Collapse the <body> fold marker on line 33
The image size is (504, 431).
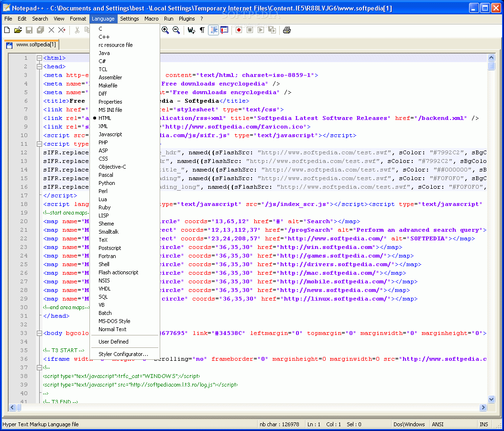point(39,333)
